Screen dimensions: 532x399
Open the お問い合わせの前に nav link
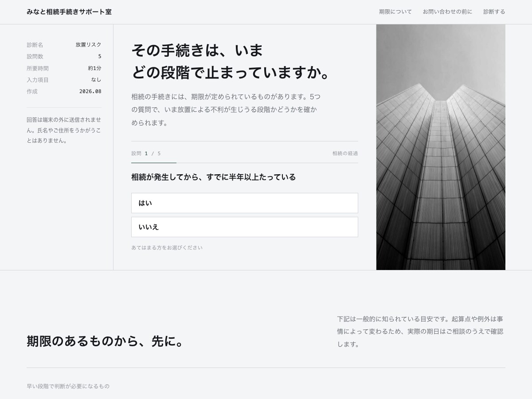pyautogui.click(x=447, y=12)
